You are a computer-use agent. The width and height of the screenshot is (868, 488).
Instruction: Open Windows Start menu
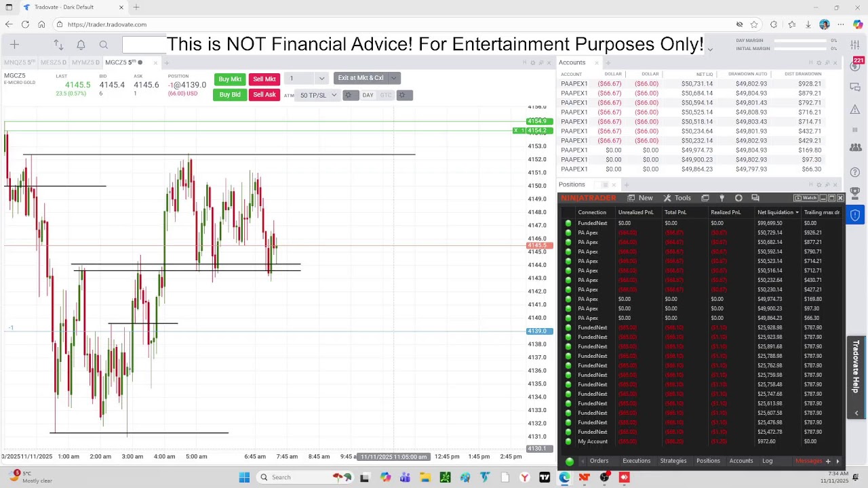[244, 477]
